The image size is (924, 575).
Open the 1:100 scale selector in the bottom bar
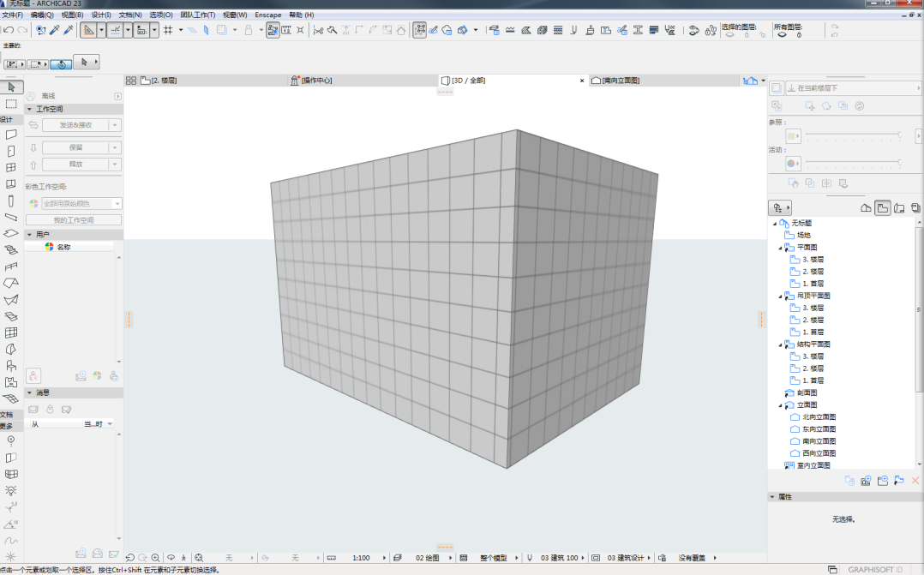click(x=362, y=558)
